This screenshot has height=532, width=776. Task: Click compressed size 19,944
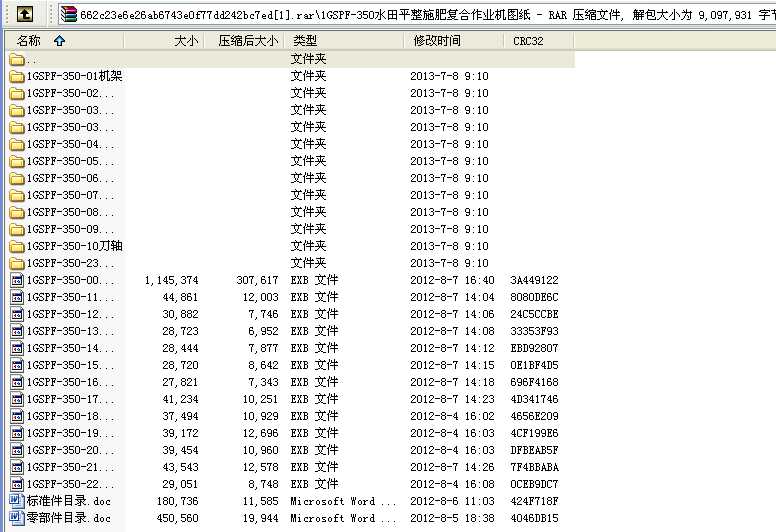260,518
